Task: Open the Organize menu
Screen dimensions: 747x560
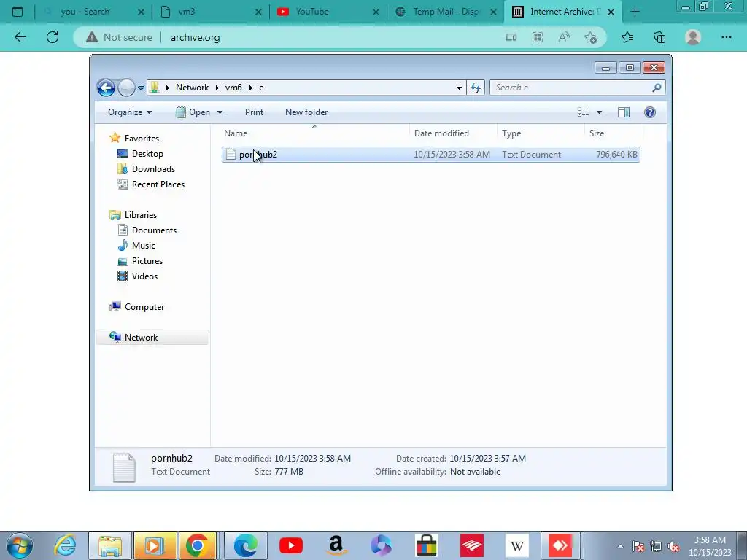Action: point(130,112)
